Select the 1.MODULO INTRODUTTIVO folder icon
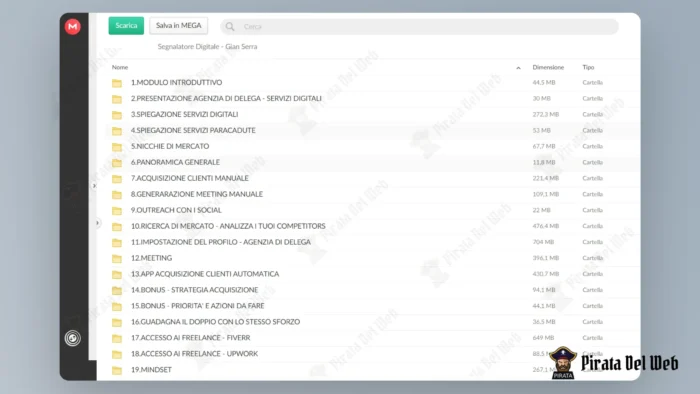 [x=117, y=83]
